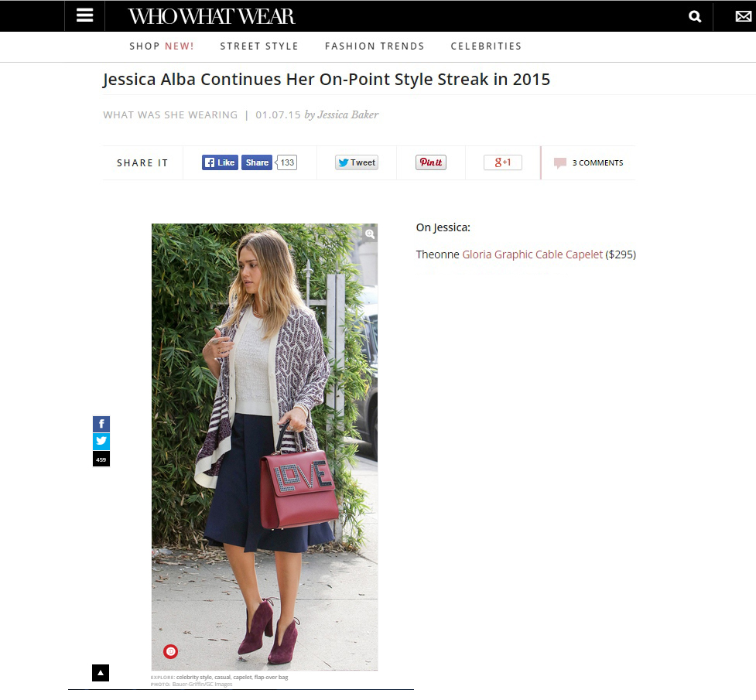This screenshot has width=756, height=700.
Task: Click the Facebook Like button
Action: click(220, 162)
